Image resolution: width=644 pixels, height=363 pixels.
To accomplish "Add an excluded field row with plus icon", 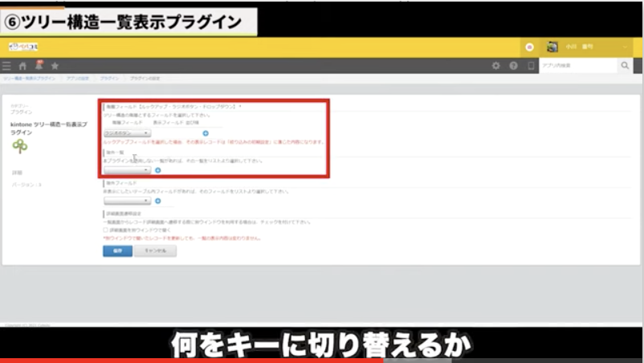I will pyautogui.click(x=157, y=201).
